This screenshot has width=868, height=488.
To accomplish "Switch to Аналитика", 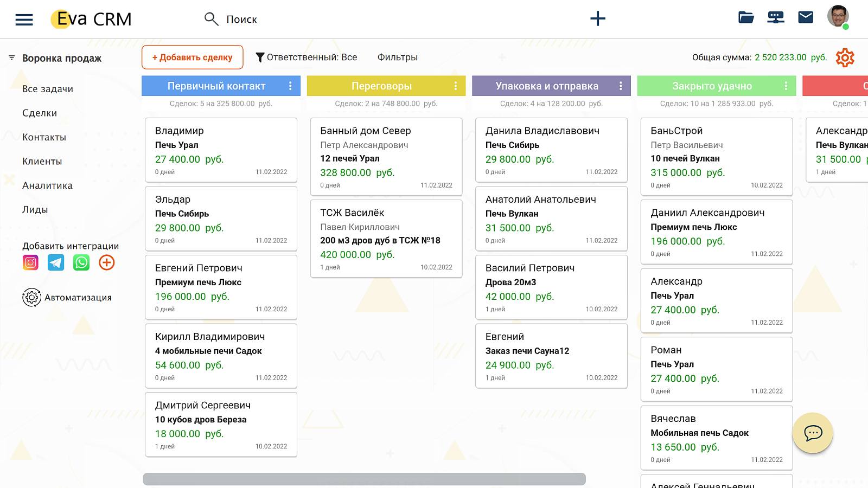I will point(47,185).
